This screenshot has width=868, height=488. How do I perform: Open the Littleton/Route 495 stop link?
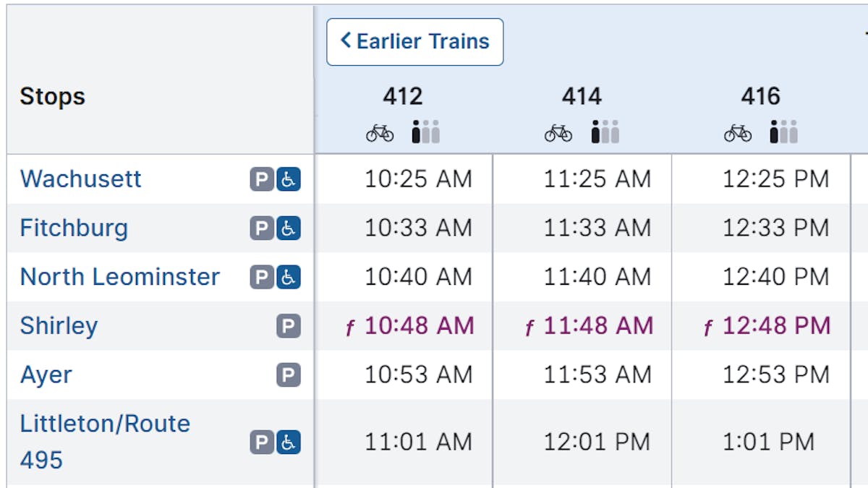[x=104, y=424]
